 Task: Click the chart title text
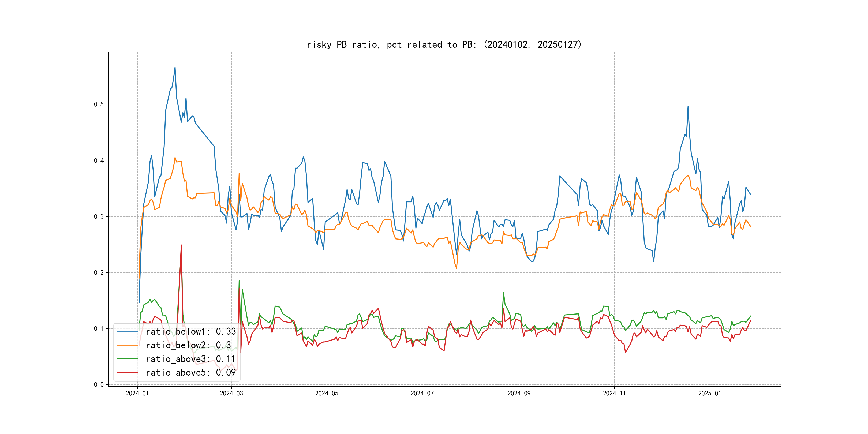coord(444,44)
